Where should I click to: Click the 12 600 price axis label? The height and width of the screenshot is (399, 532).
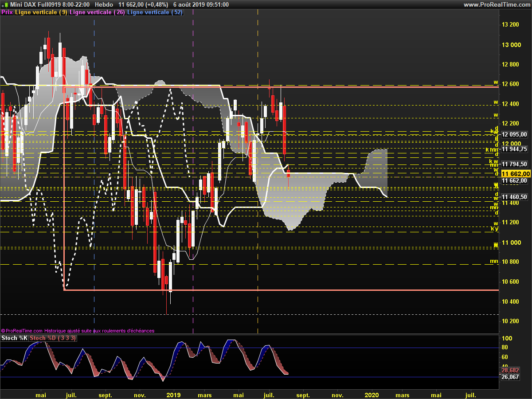pyautogui.click(x=510, y=84)
